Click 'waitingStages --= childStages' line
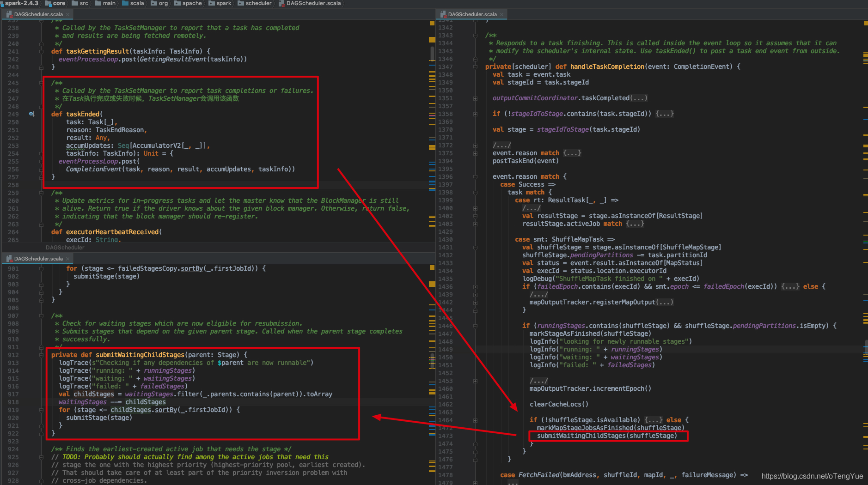Image resolution: width=868 pixels, height=485 pixels. (x=112, y=402)
